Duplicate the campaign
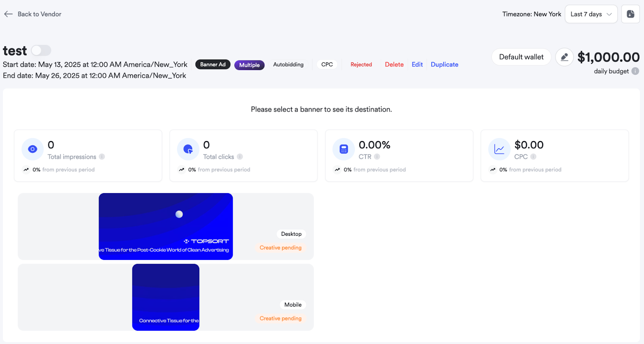This screenshot has height=344, width=644. [444, 64]
